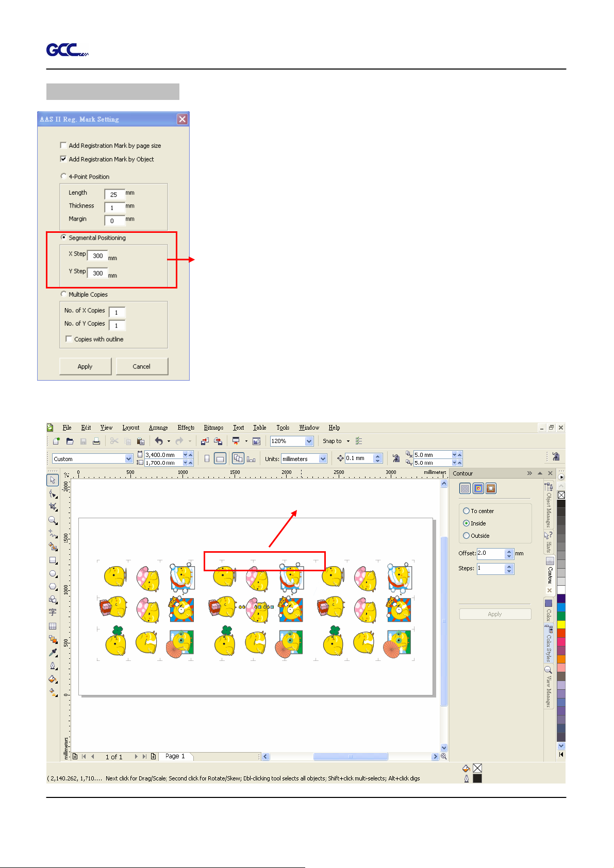Open the Effects menu

tap(186, 428)
